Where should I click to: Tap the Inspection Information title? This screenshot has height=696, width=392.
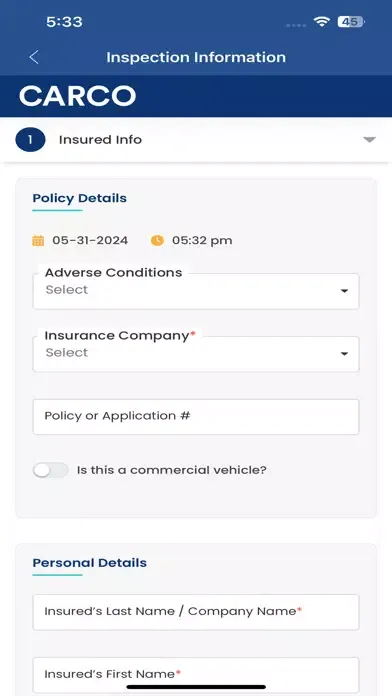click(196, 57)
